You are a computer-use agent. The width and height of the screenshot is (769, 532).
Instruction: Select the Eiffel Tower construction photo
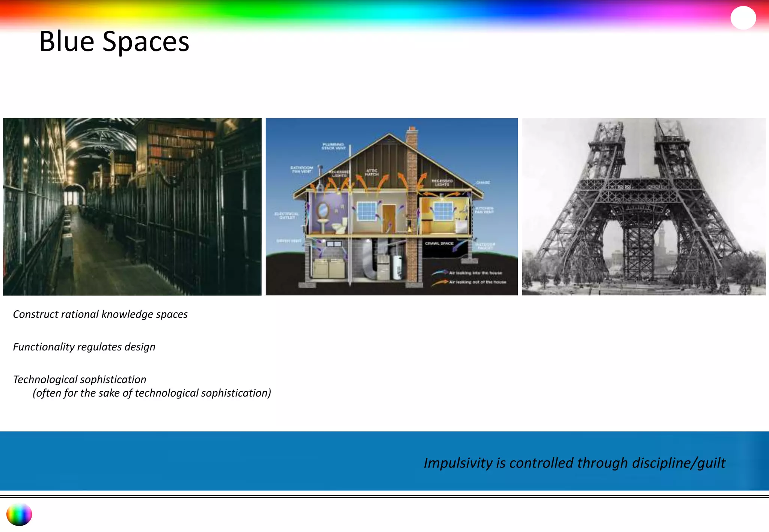[644, 207]
